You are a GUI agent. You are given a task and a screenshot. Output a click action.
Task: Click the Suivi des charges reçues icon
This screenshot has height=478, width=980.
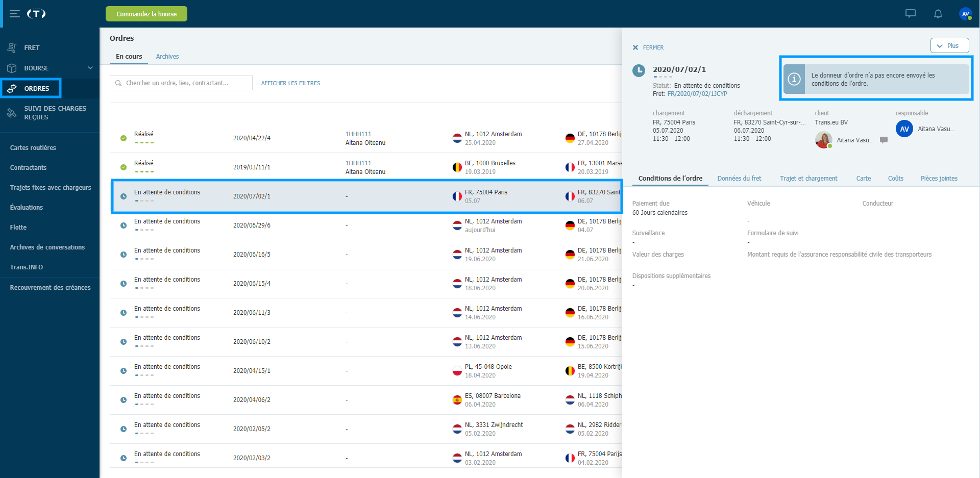(x=12, y=113)
